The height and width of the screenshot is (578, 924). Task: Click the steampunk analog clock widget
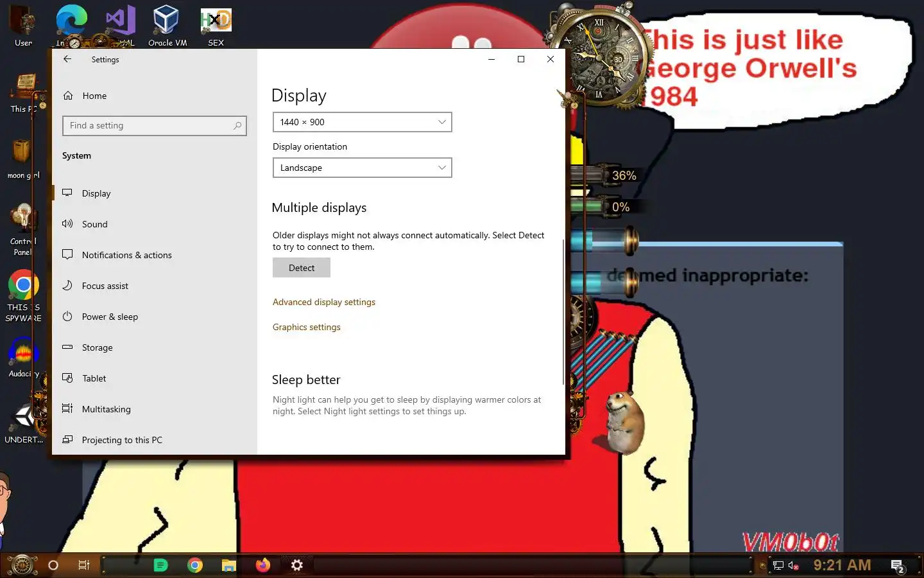(x=598, y=58)
